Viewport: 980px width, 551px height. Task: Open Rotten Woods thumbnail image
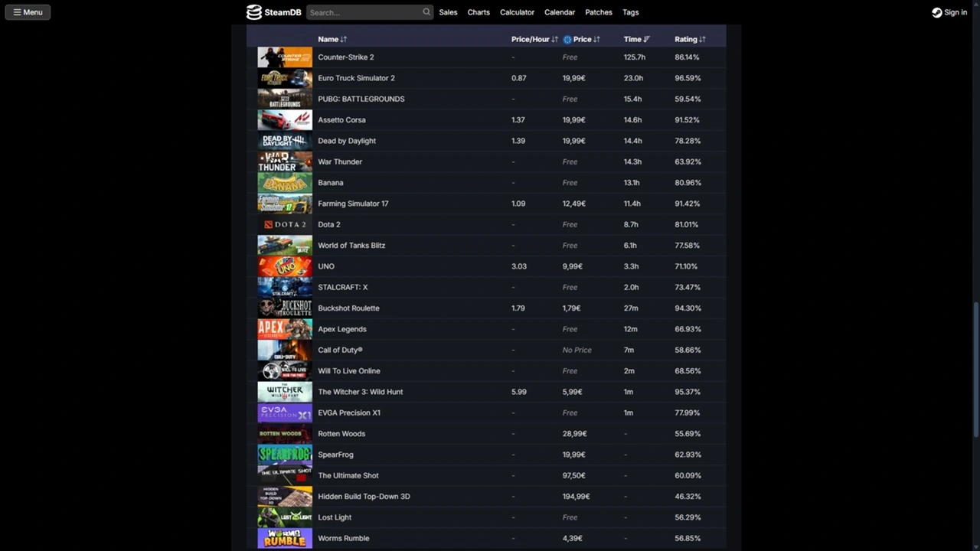click(285, 434)
